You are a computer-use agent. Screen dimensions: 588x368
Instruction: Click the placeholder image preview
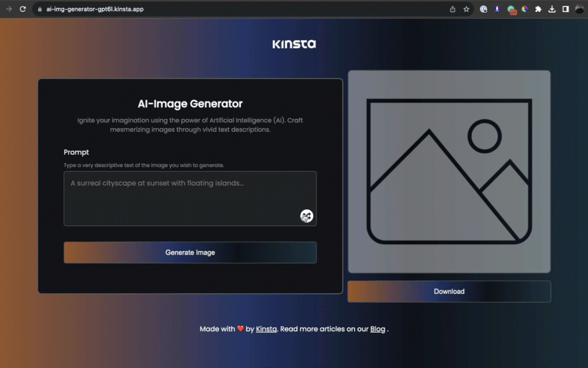click(449, 172)
